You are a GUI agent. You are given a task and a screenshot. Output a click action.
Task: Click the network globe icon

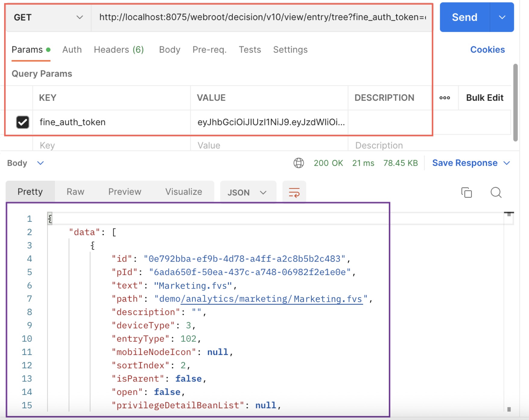299,163
